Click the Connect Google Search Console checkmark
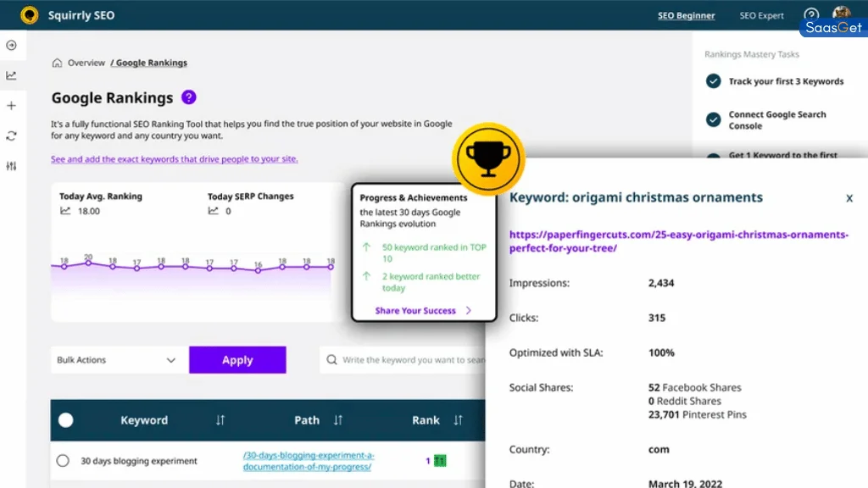The width and height of the screenshot is (868, 488). (714, 119)
